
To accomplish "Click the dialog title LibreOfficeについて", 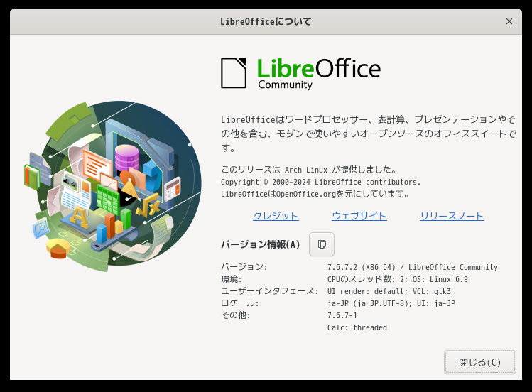I will tap(266, 21).
